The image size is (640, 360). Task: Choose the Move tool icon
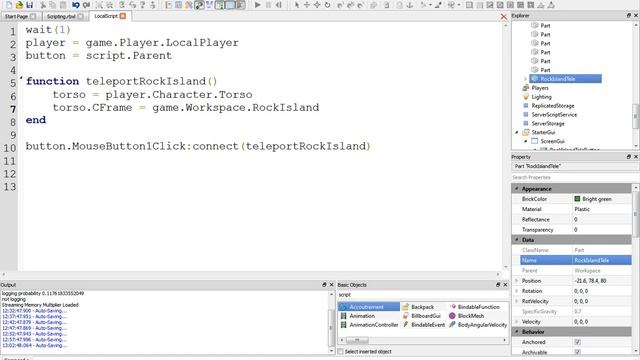307,5
